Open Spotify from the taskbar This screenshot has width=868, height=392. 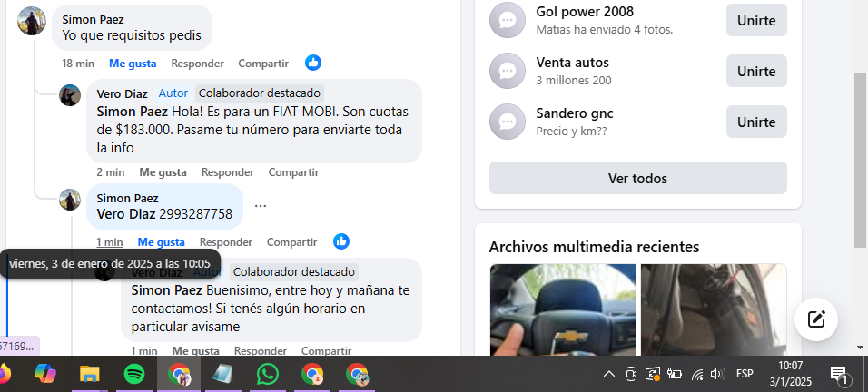click(134, 375)
